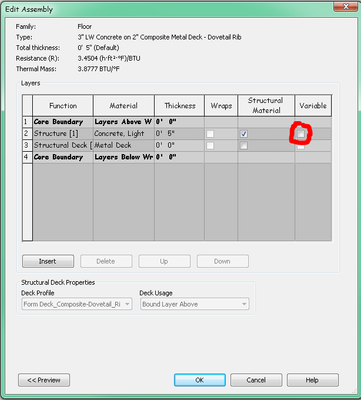This screenshot has height=400, width=361.
Task: Select the Function column header
Action: [x=63, y=106]
